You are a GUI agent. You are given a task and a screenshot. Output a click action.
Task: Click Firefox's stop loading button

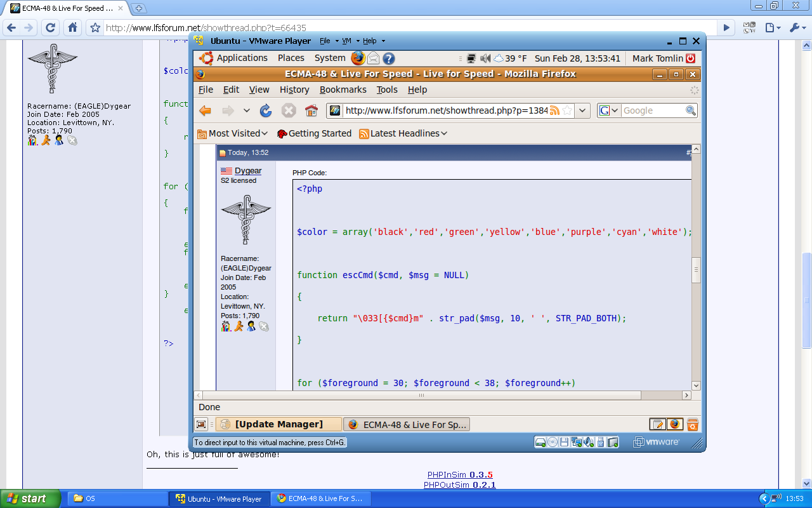click(289, 110)
